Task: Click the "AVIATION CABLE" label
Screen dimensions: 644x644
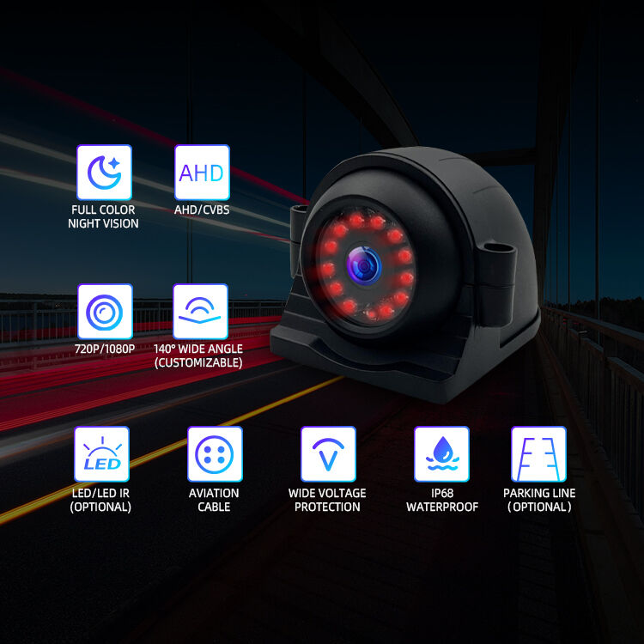Action: tap(214, 500)
